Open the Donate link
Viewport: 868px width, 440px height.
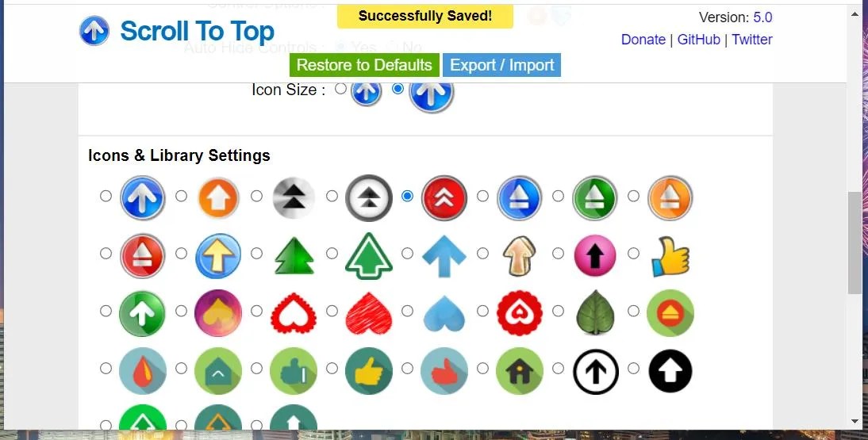643,40
